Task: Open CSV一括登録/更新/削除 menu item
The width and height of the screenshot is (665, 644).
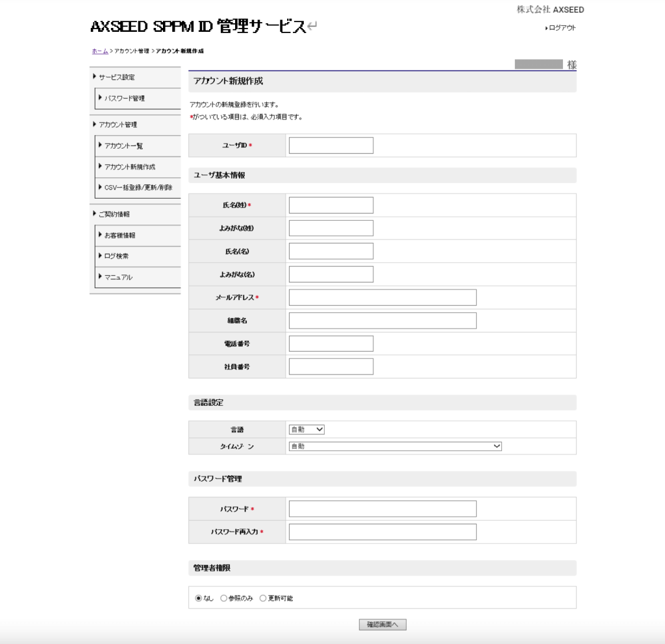Action: (x=138, y=188)
